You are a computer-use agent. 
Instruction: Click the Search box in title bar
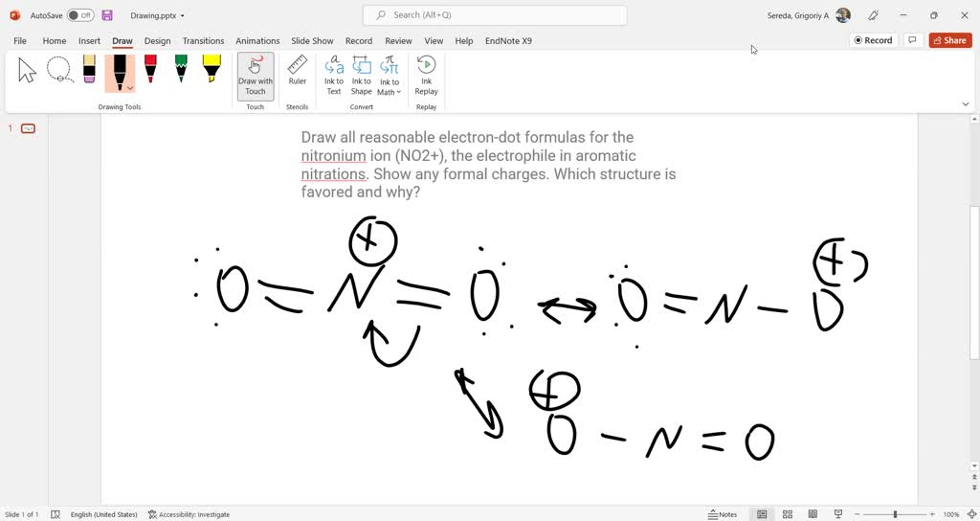pos(495,15)
